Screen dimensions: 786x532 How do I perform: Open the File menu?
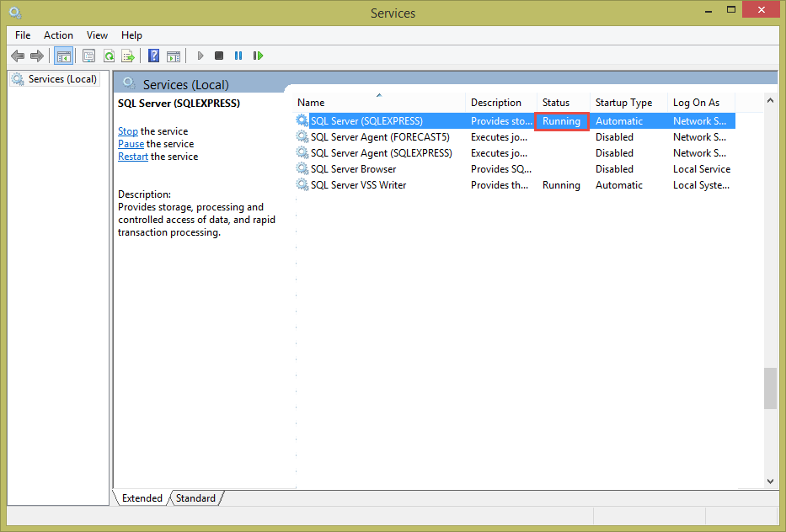click(23, 35)
